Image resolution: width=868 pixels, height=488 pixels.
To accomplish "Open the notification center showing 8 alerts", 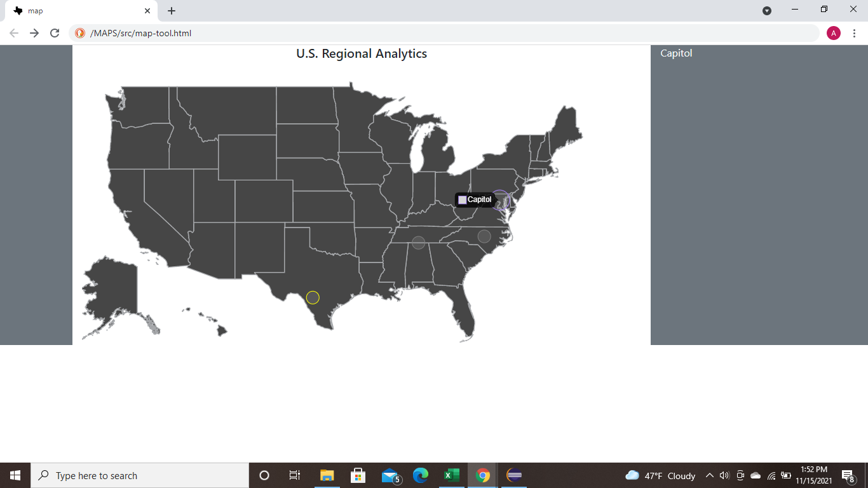I will click(846, 475).
